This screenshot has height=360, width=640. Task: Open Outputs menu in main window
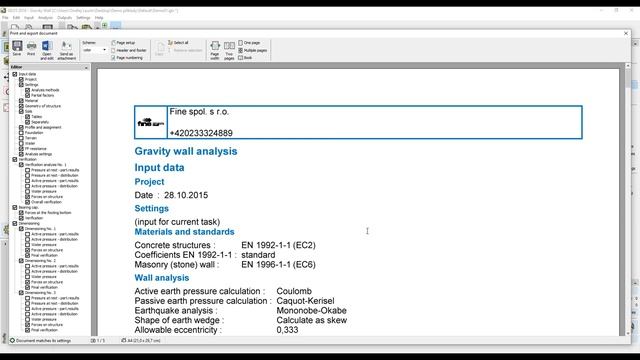(64, 18)
